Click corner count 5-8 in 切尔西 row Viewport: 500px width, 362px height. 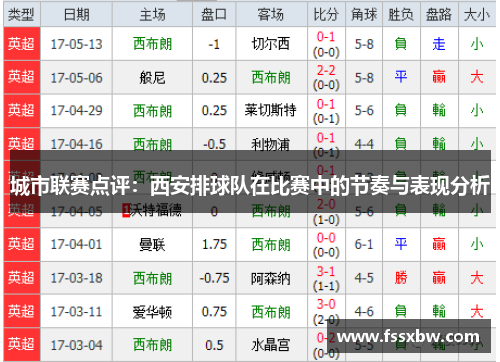(364, 44)
